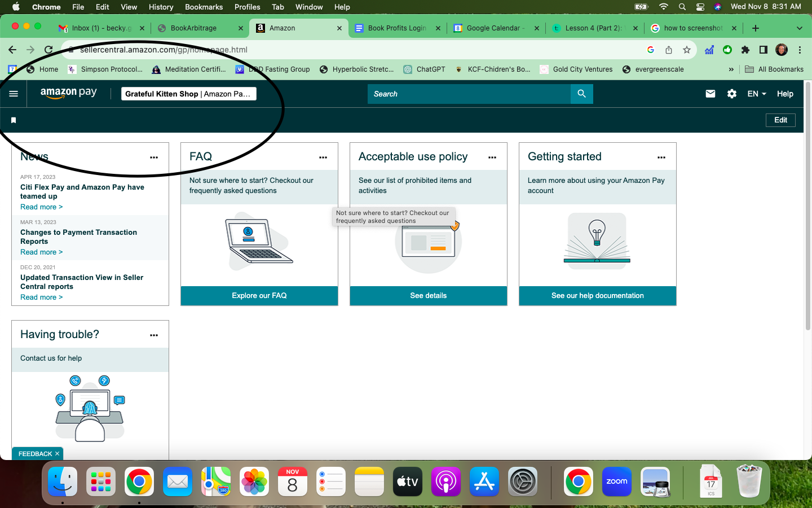Viewport: 812px width, 508px height.
Task: Expand the hidden bookmarks chevron
Action: (x=731, y=69)
